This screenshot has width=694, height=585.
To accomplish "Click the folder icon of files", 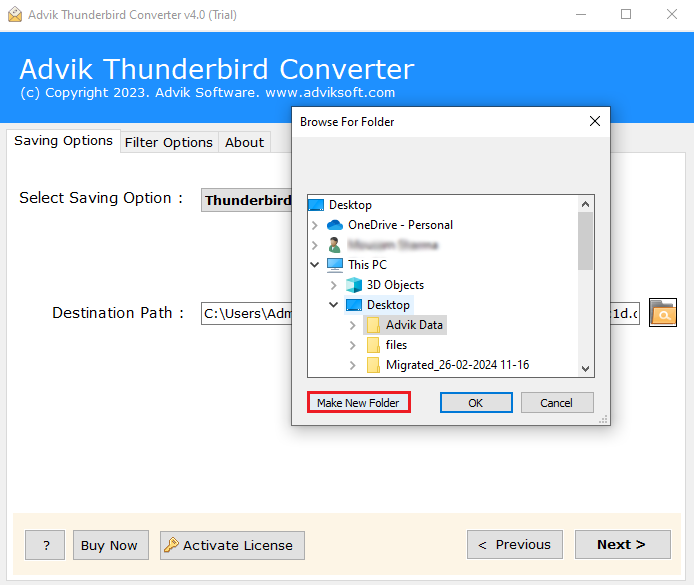I will pos(373,345).
